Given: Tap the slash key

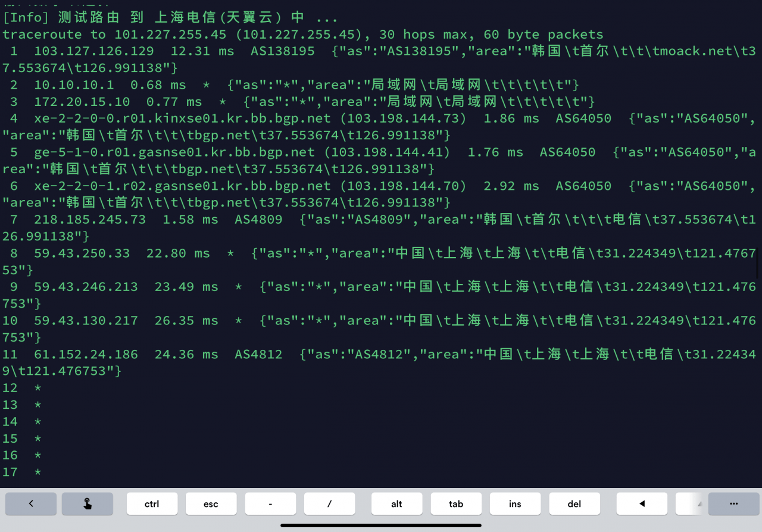Looking at the screenshot, I should [x=329, y=503].
